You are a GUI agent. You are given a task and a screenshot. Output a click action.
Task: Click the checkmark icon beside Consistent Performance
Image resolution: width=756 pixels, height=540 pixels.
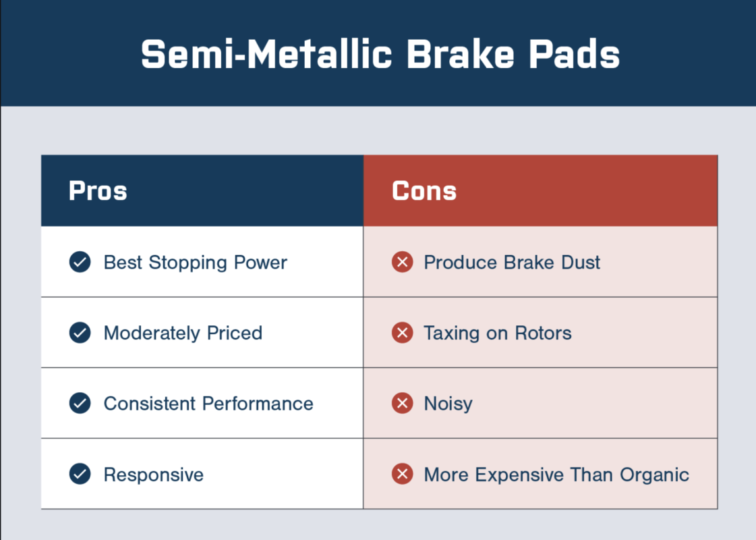point(80,403)
